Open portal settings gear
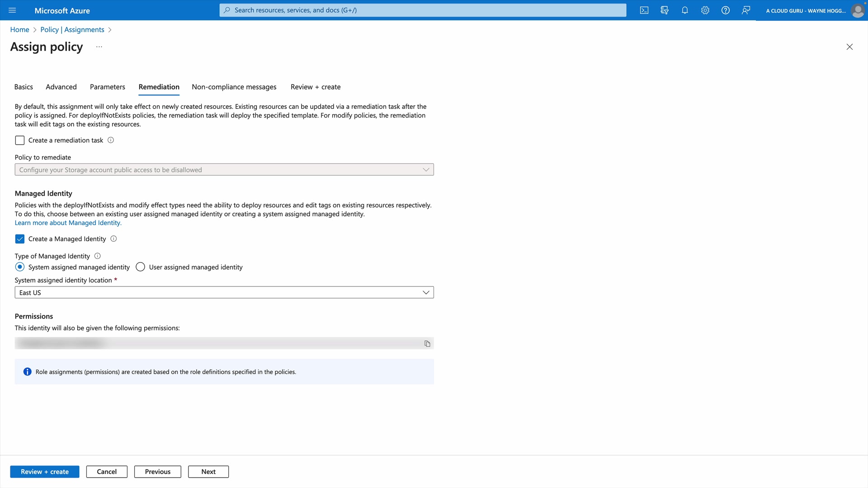 [x=705, y=10]
